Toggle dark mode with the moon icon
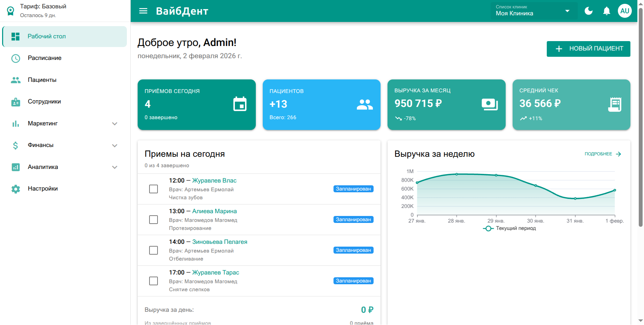644x325 pixels. [x=588, y=11]
